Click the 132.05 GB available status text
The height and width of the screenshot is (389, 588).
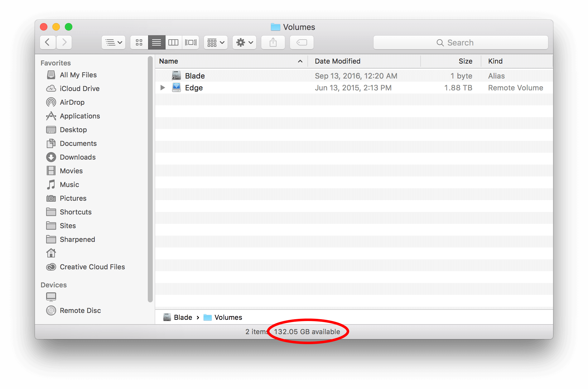tap(307, 332)
